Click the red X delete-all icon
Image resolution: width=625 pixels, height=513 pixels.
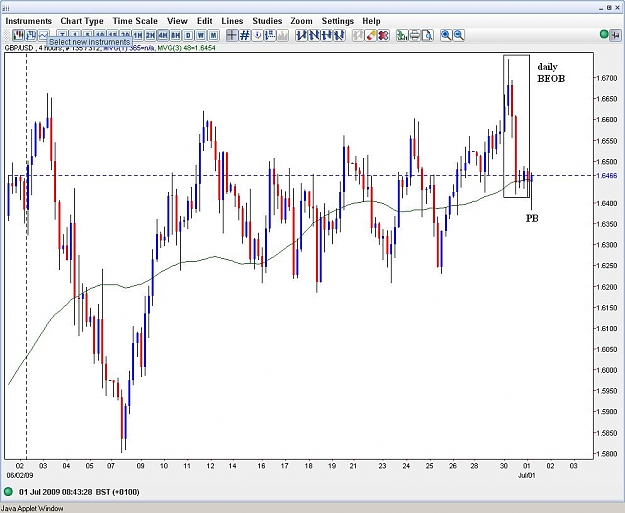[383, 35]
